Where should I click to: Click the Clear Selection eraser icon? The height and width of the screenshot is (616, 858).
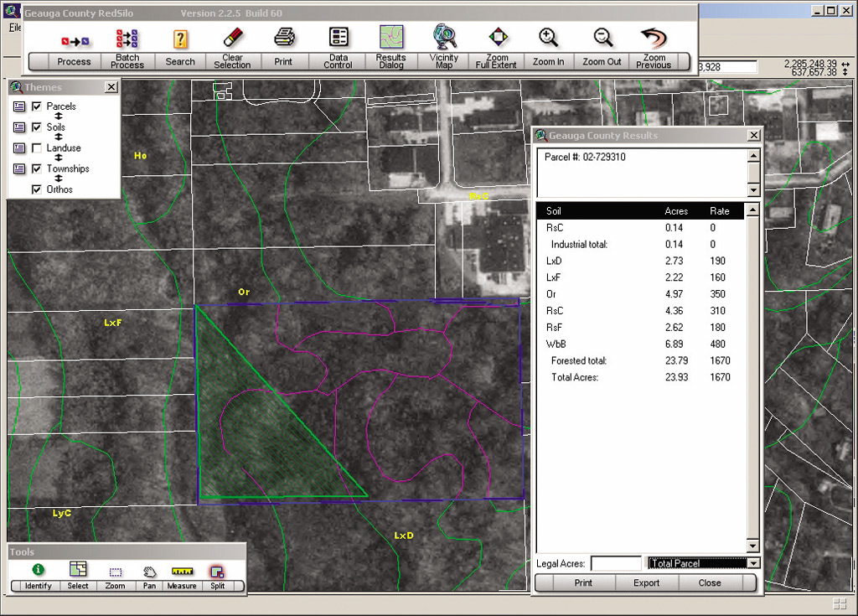pos(233,38)
